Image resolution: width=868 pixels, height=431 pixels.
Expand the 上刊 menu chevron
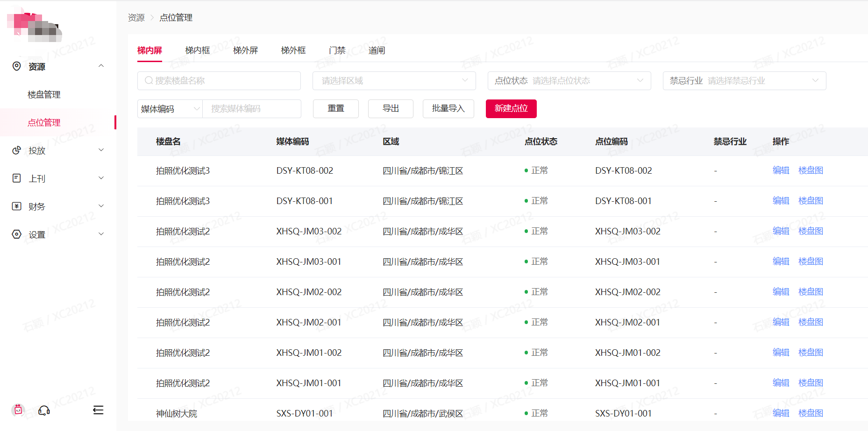(x=101, y=178)
